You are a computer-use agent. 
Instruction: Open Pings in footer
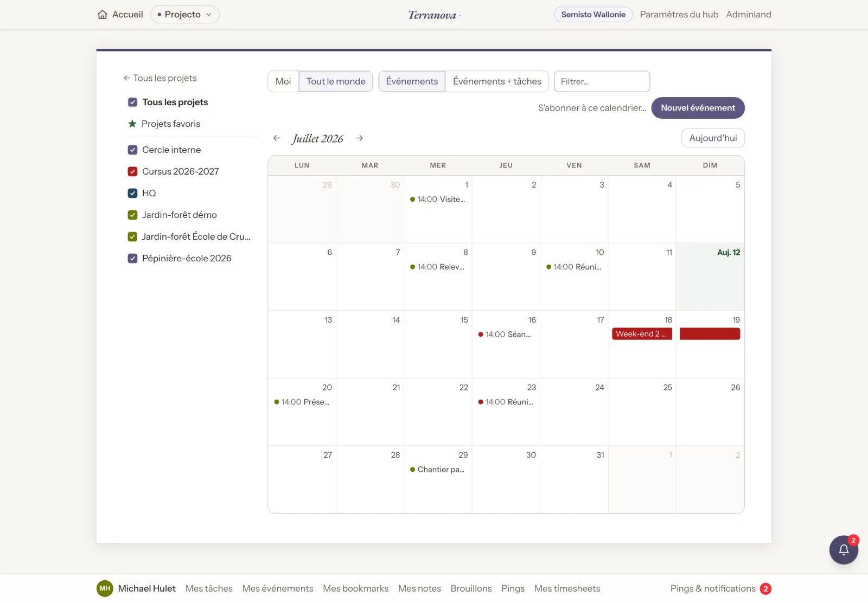[x=513, y=588]
